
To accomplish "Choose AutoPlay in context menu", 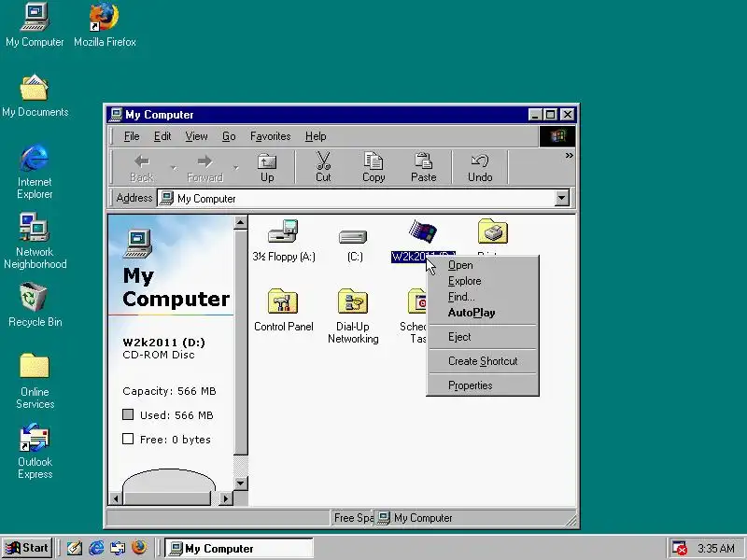I will point(483,313).
